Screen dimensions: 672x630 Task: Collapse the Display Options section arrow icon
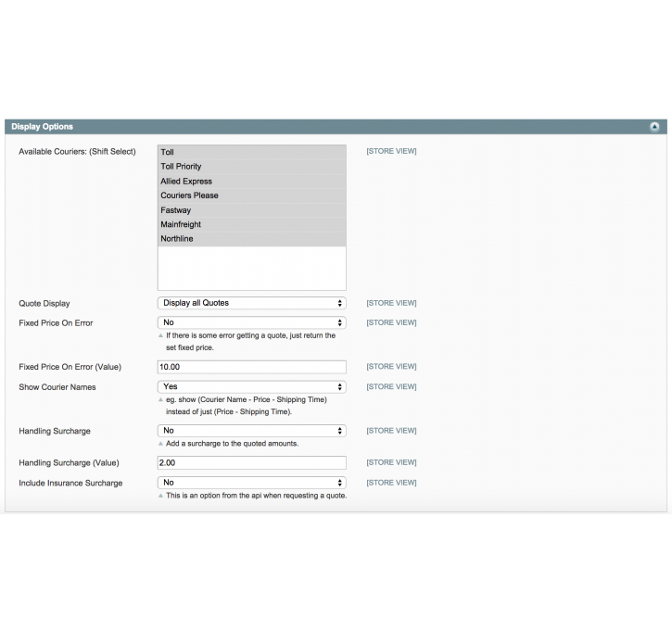[654, 127]
